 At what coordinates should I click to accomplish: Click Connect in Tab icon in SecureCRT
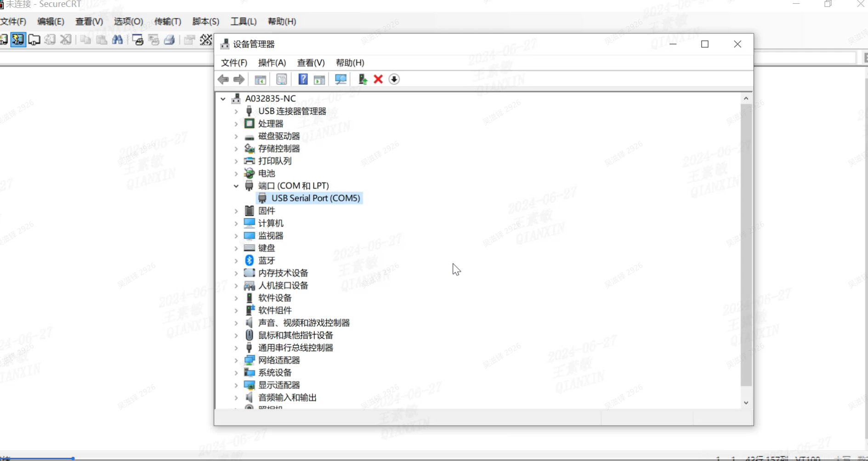[34, 39]
